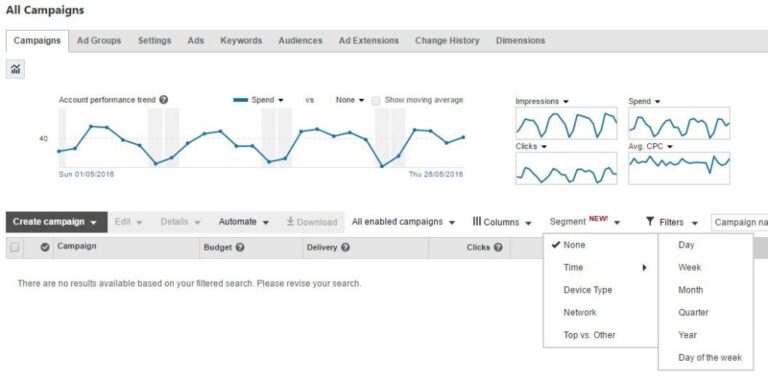Select Device Type segment
768x381 pixels.
[600, 290]
